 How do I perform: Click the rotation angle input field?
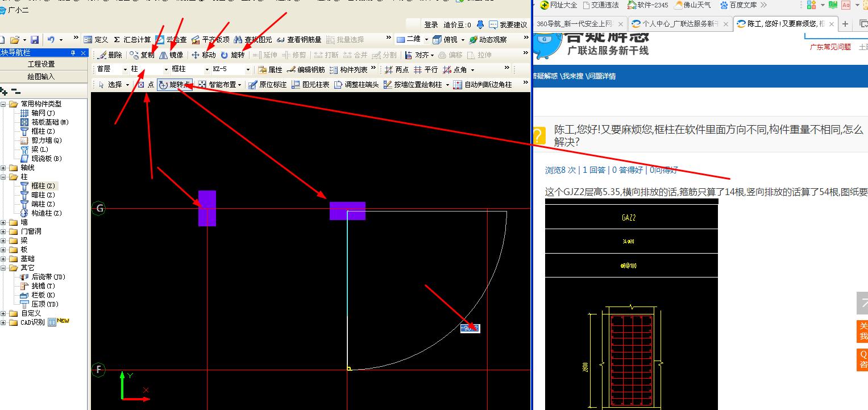[470, 329]
